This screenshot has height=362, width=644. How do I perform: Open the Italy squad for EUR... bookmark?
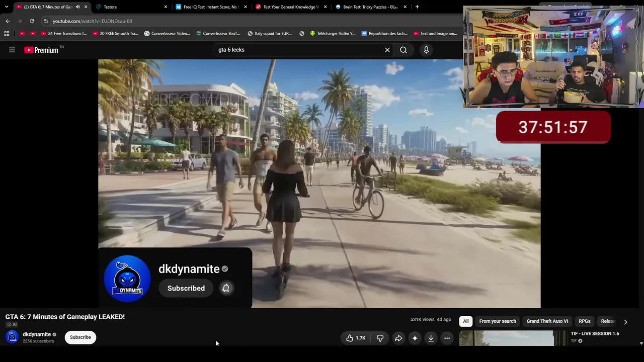(x=270, y=34)
